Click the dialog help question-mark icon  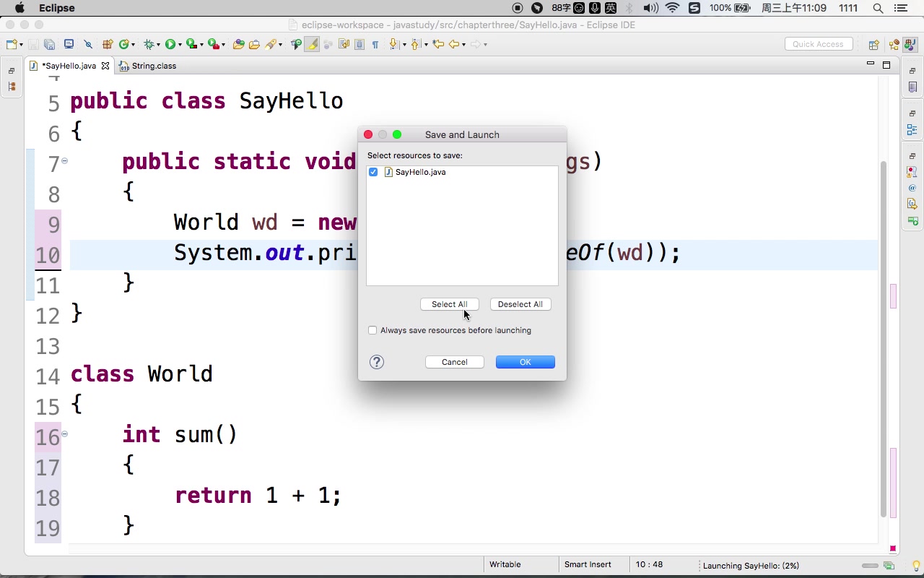pyautogui.click(x=377, y=362)
